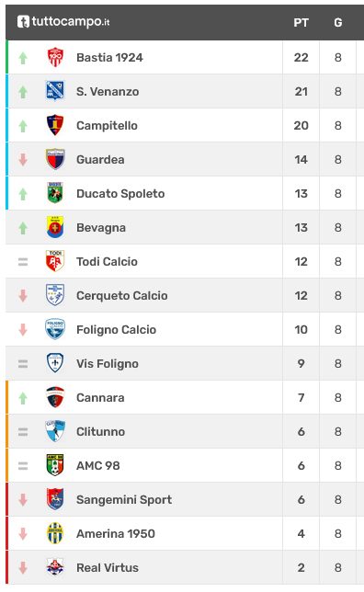Image resolution: width=364 pixels, height=592 pixels.
Task: Click green up arrow beside Cannara
Action: pyautogui.click(x=23, y=397)
